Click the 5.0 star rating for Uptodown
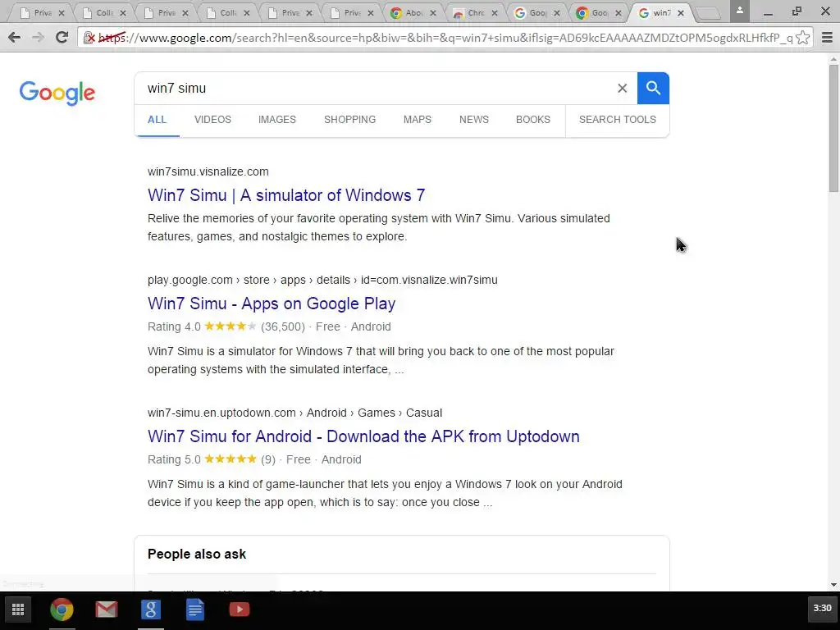This screenshot has width=840, height=630. click(231, 459)
